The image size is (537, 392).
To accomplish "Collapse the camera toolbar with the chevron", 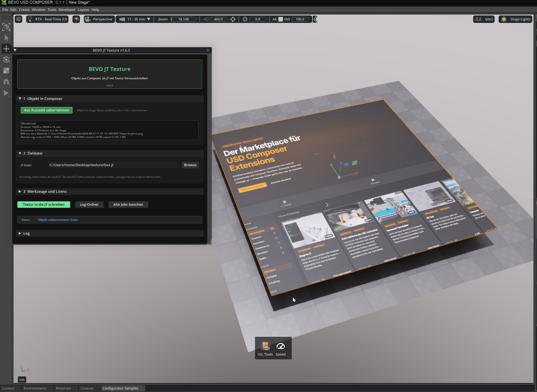I will pos(315,19).
